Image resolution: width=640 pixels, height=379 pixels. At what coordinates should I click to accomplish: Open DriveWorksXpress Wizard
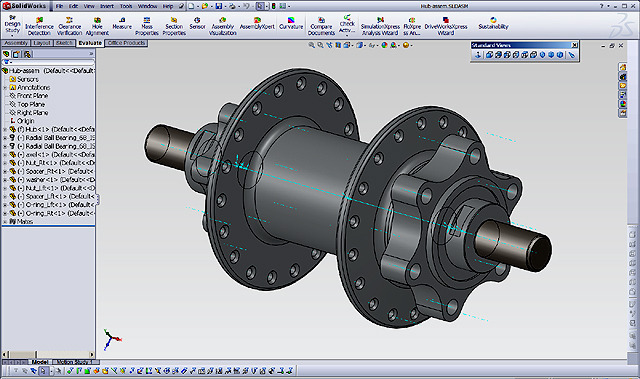pyautogui.click(x=446, y=26)
